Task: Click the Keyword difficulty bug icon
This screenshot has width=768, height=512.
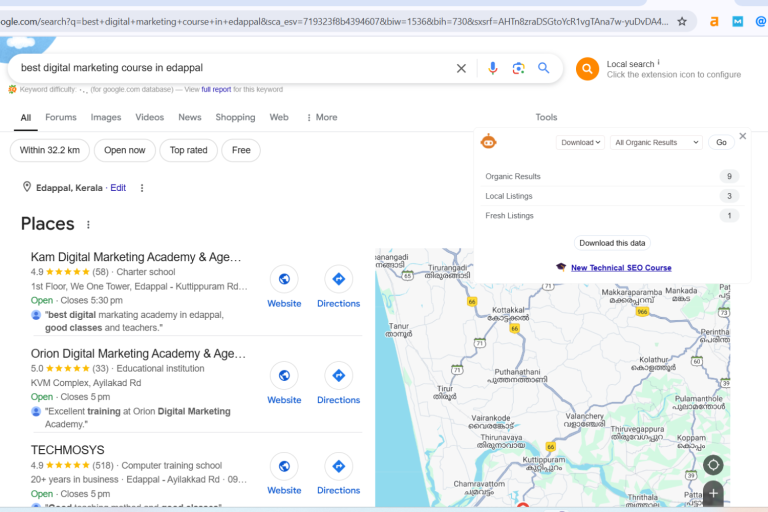Action: tap(12, 89)
